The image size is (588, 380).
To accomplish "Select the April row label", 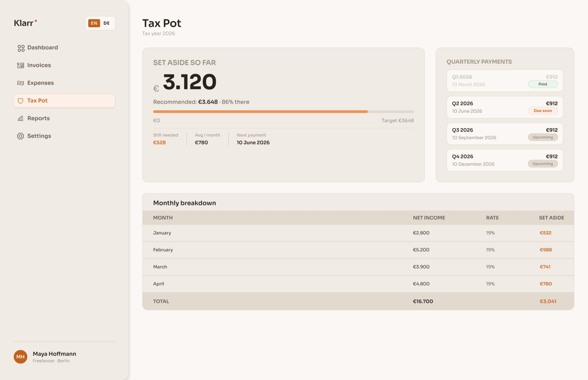I will point(158,284).
